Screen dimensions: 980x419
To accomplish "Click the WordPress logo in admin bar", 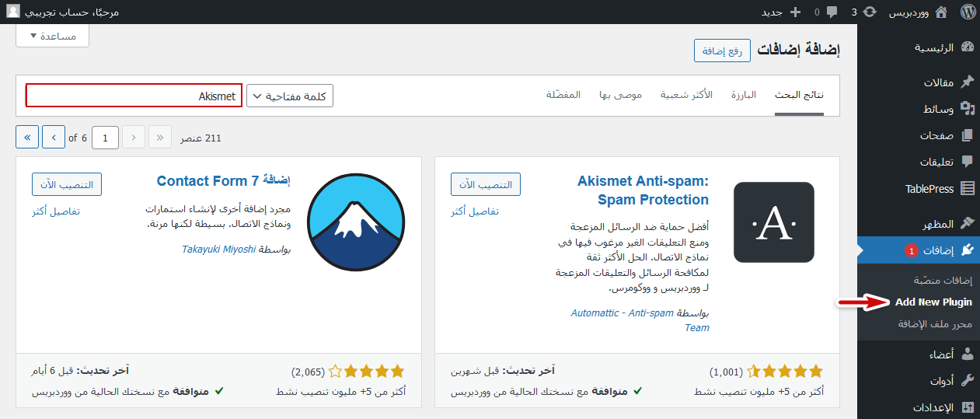I will click(x=968, y=12).
